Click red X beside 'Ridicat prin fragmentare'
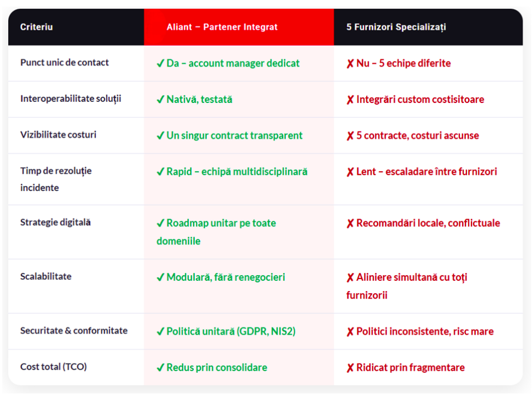The image size is (532, 399). (350, 368)
